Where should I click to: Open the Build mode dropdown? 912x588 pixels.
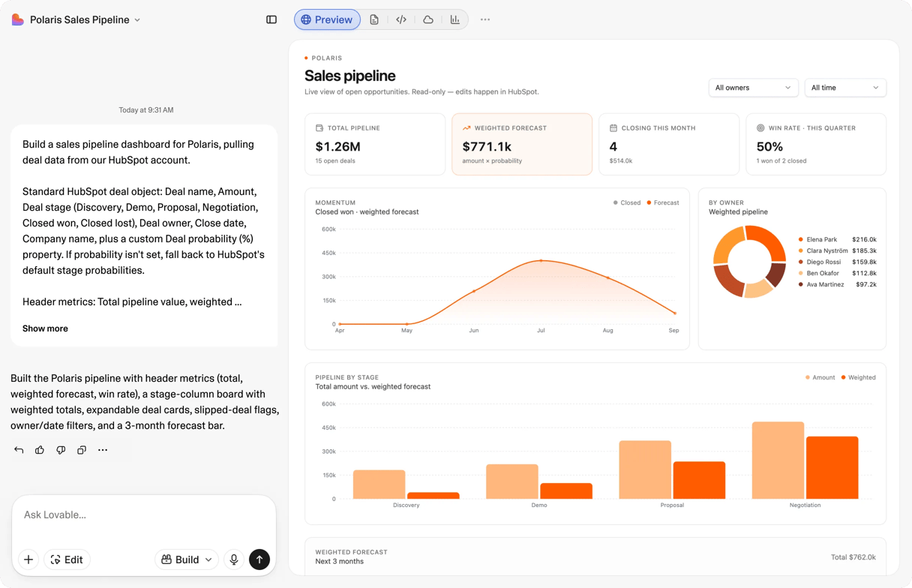point(187,559)
